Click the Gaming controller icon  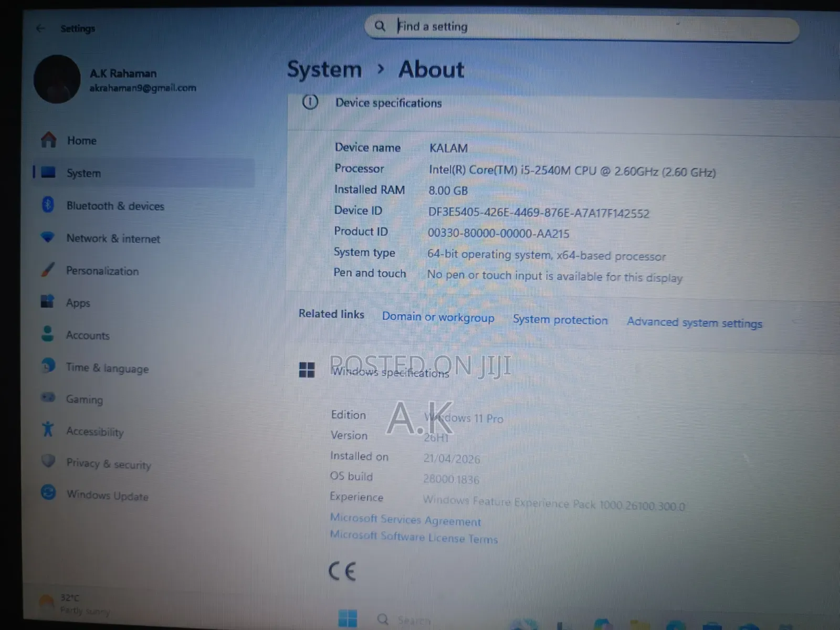coord(48,397)
